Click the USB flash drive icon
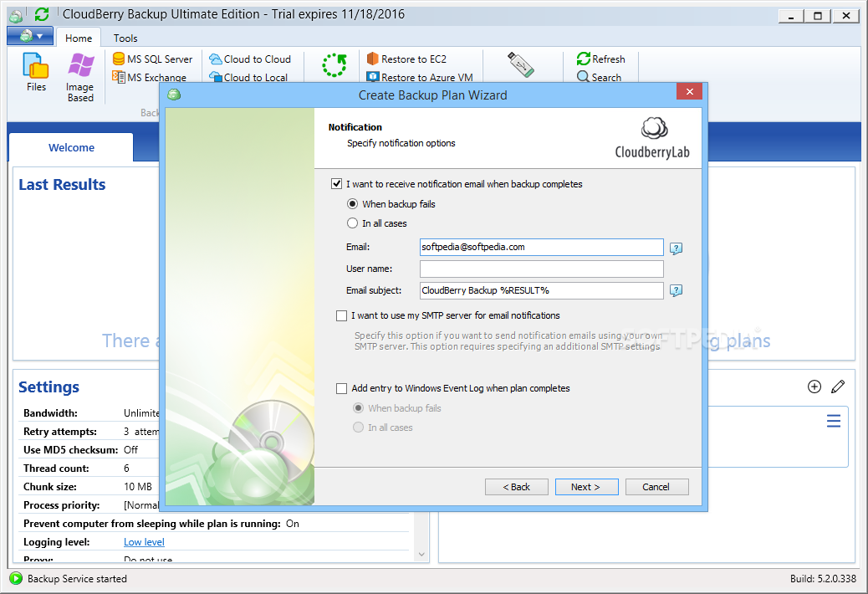The height and width of the screenshot is (594, 868). click(521, 64)
